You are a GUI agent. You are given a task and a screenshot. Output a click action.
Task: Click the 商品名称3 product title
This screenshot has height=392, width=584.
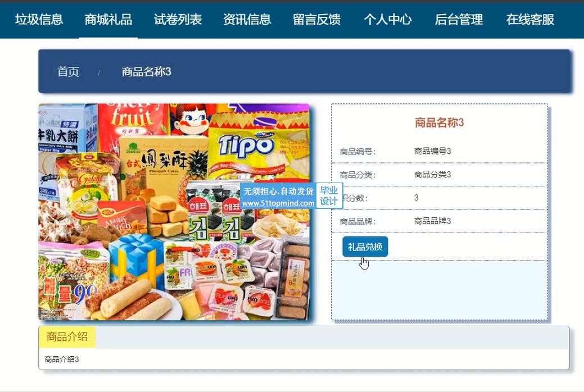click(439, 122)
